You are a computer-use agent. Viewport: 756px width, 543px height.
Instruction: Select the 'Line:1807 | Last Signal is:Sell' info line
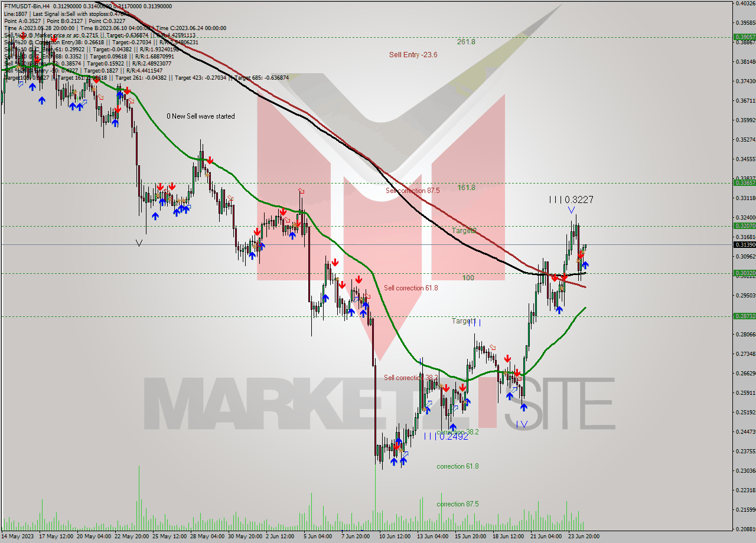[x=64, y=14]
